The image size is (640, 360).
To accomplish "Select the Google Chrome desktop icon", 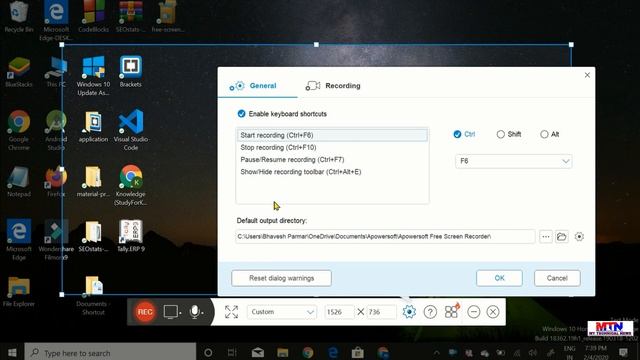I will pos(19,130).
